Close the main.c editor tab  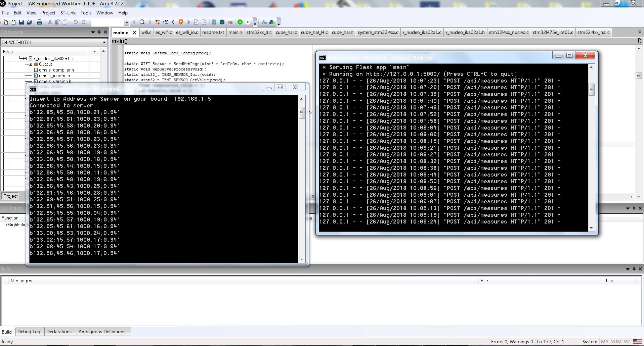pyautogui.click(x=134, y=33)
